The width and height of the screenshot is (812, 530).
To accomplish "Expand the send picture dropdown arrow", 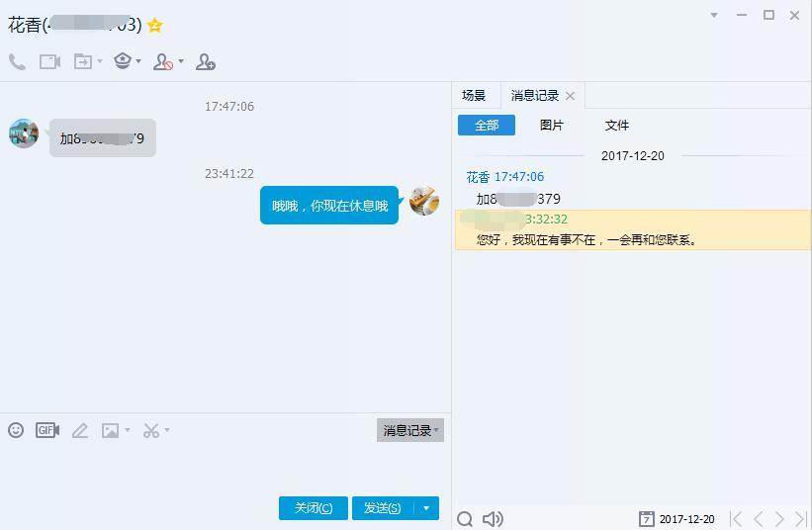I will 128,430.
